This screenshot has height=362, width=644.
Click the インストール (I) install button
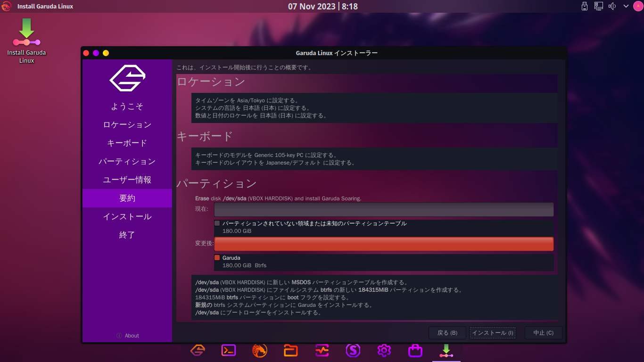pos(493,333)
